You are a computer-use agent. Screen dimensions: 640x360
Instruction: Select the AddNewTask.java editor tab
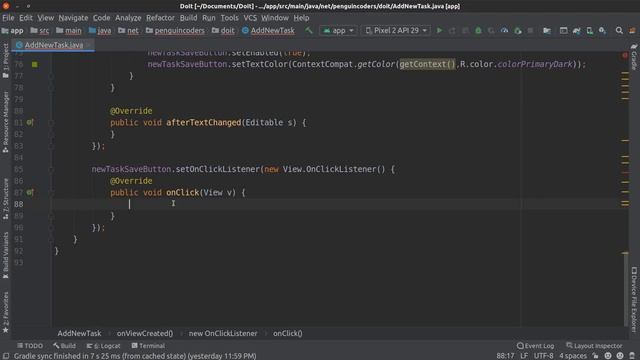click(x=54, y=45)
